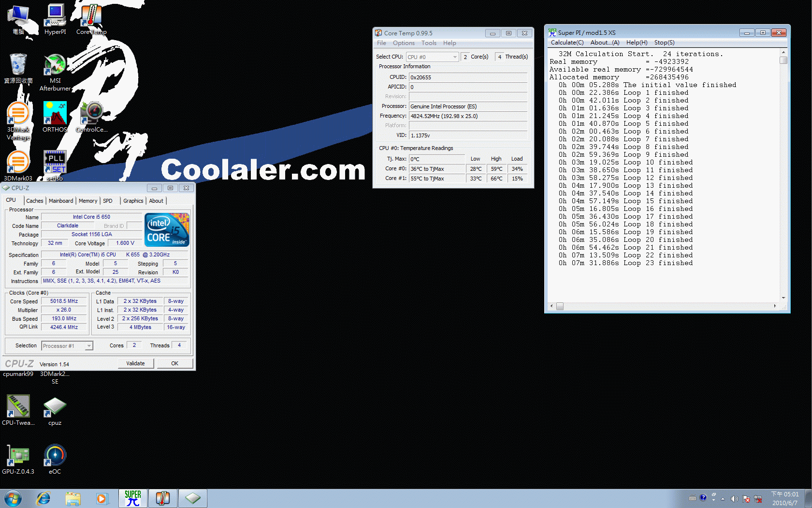Click Super PI vertical scrollbar up arrow
812x508 pixels.
[x=783, y=52]
